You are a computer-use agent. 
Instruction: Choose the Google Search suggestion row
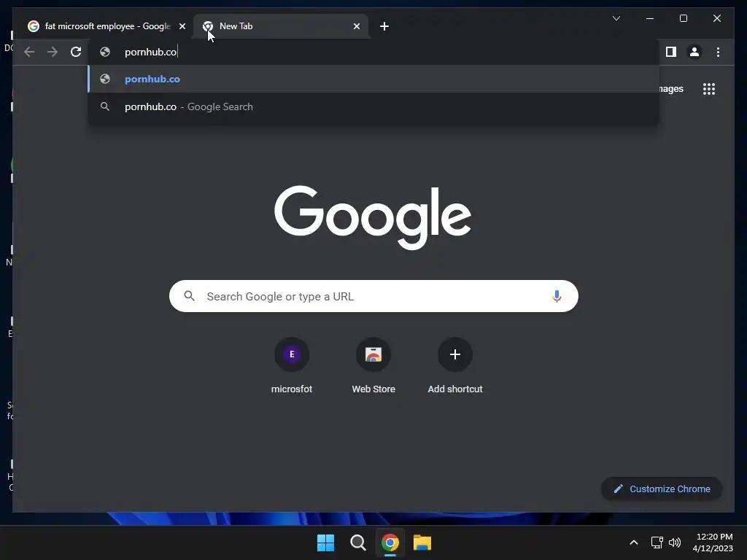click(x=373, y=106)
